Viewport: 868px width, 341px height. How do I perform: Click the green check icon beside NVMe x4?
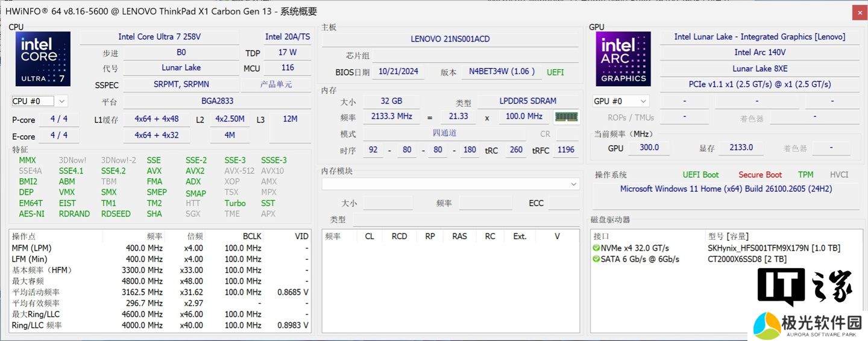click(x=596, y=248)
